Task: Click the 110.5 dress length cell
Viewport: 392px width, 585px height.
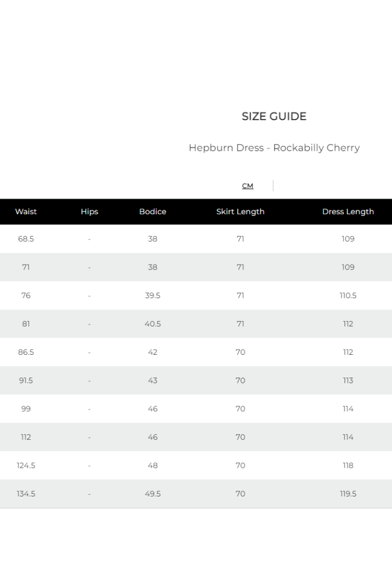Action: coord(347,295)
